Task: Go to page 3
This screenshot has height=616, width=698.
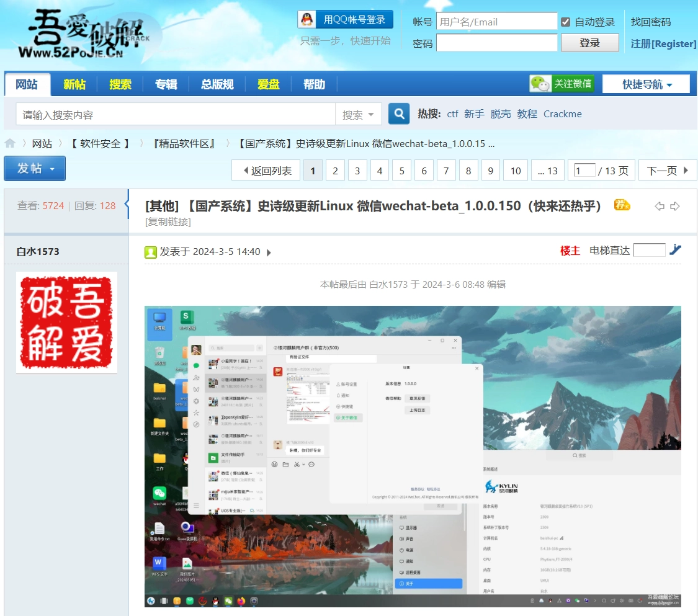Action: 357,171
